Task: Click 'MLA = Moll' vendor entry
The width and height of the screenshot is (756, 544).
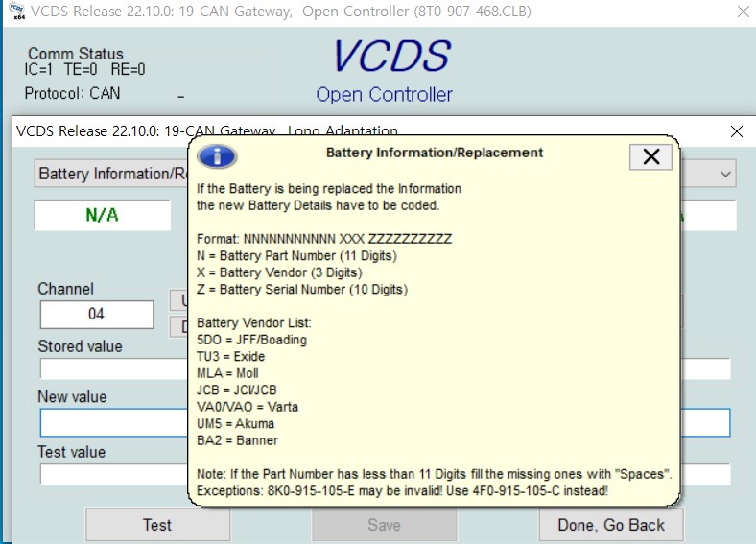Action: [x=227, y=373]
